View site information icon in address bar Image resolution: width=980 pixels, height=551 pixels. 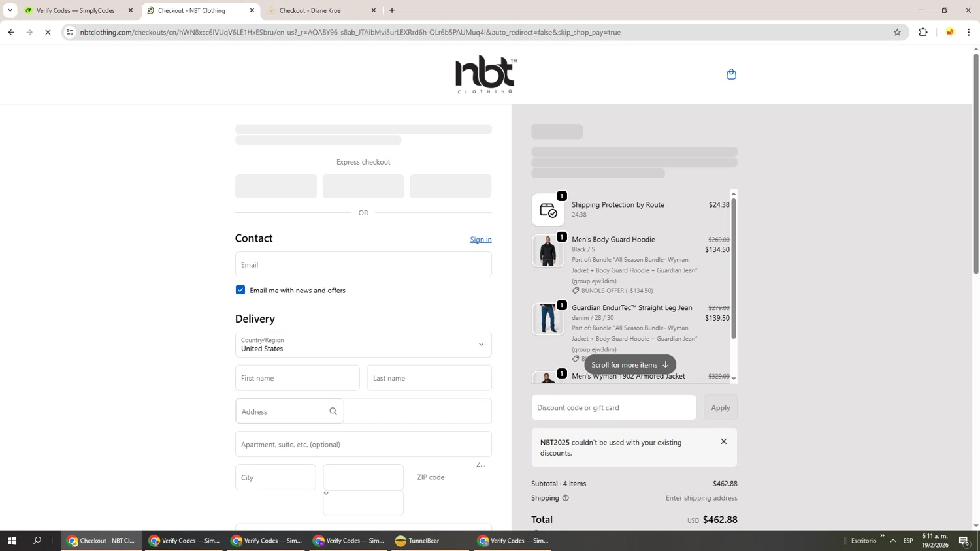tap(70, 32)
